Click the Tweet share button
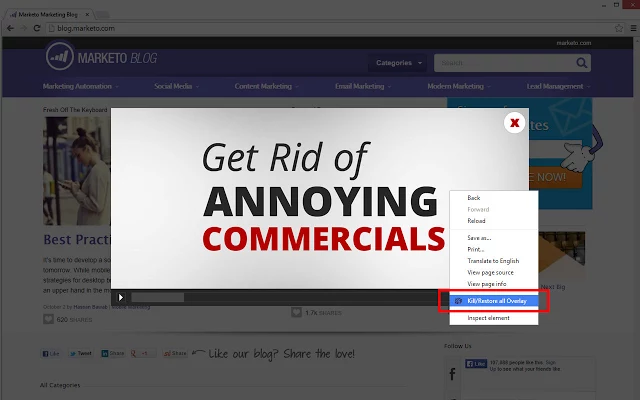 (80, 353)
